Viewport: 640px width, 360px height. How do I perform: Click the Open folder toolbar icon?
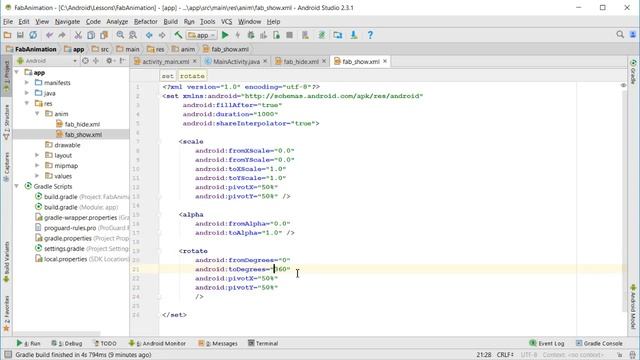click(x=7, y=35)
